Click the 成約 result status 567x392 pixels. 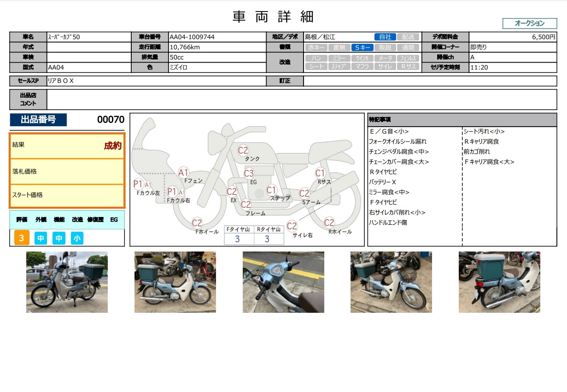113,146
